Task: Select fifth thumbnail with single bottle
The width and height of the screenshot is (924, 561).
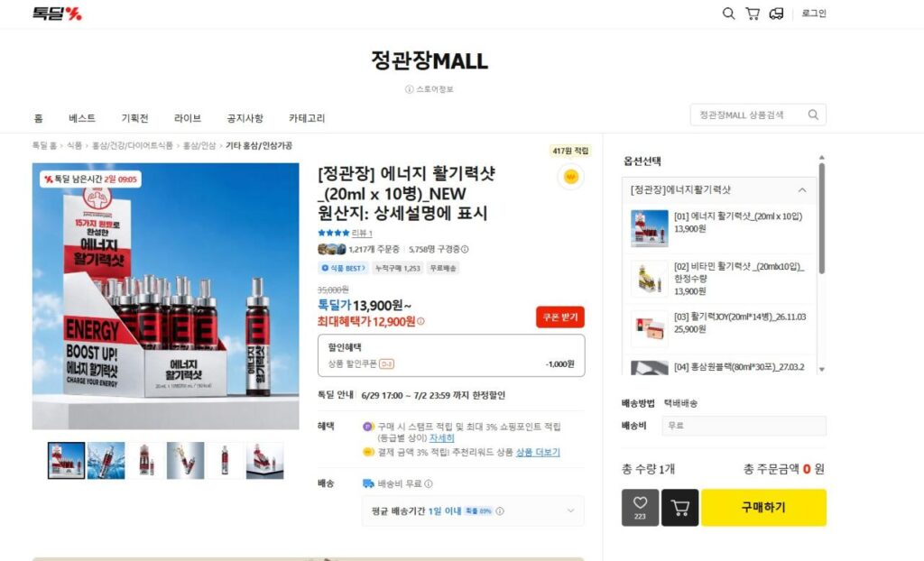Action: tap(225, 460)
